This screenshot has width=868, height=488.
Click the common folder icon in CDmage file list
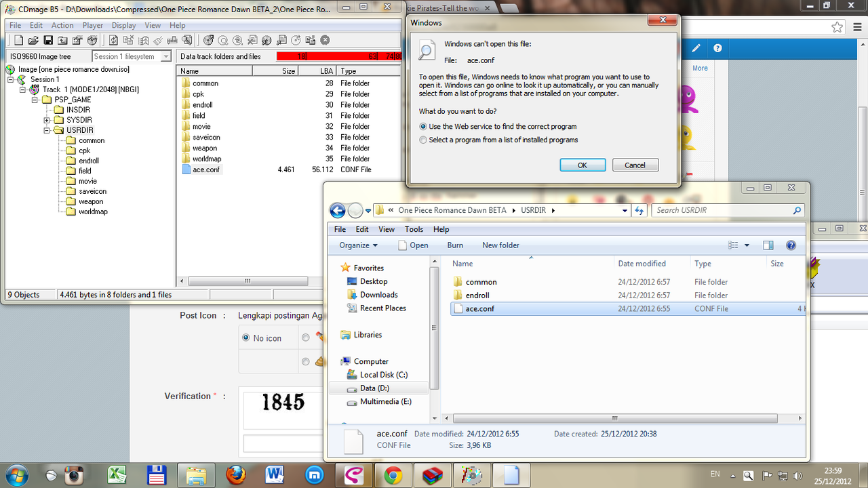tap(186, 83)
